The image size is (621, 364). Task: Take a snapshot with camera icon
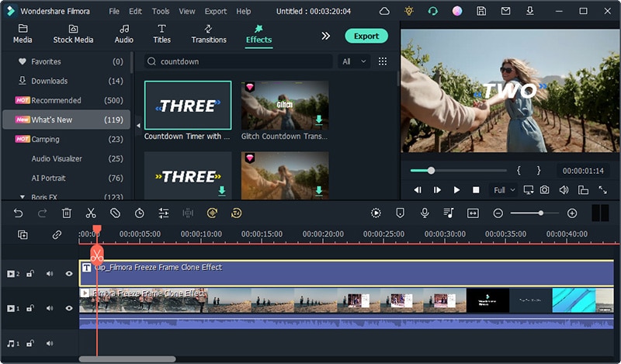pos(545,190)
